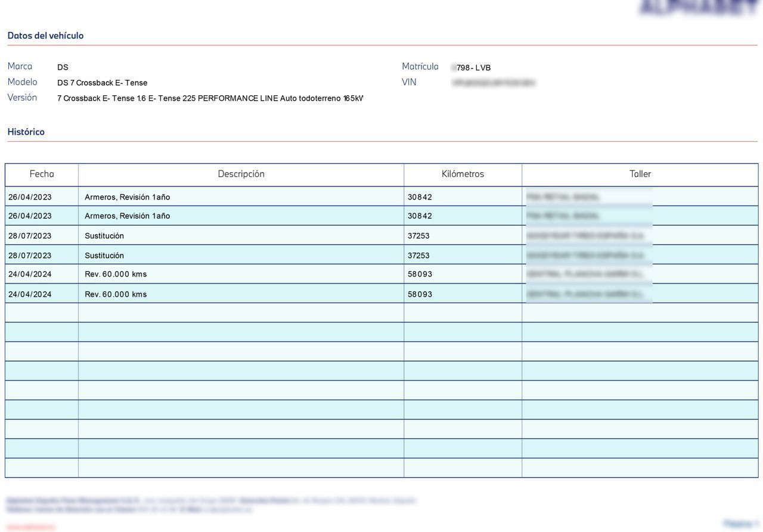Select the first '30842' kilometres value
Image resolution: width=763 pixels, height=532 pixels.
click(x=420, y=197)
